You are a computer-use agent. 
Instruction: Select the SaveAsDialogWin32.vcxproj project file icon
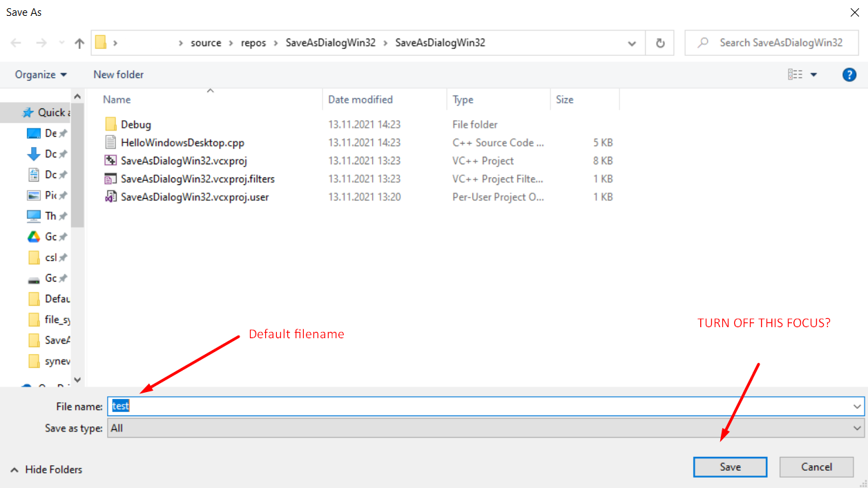[111, 160]
